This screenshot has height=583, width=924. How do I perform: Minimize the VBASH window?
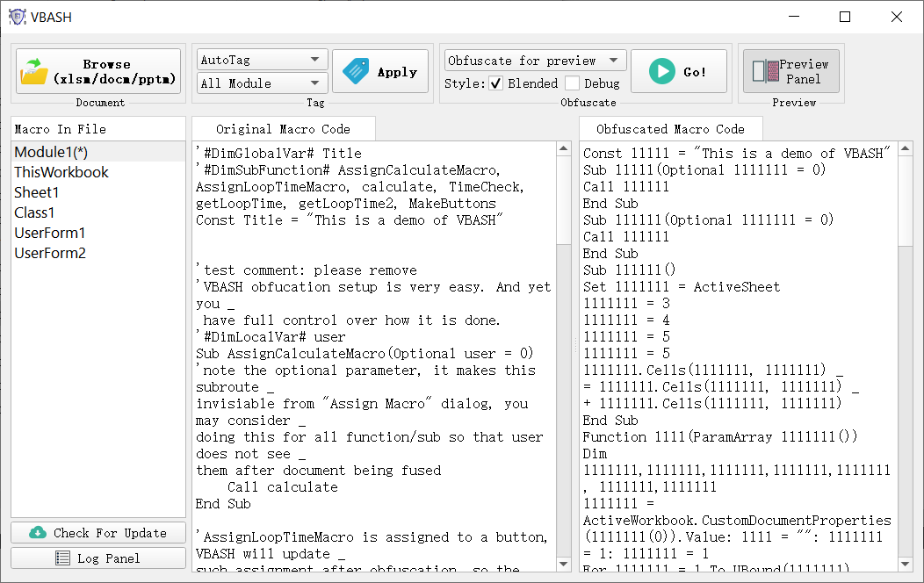coord(794,17)
